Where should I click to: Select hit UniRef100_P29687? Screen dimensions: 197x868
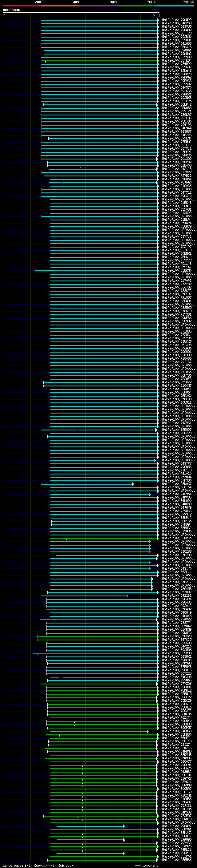(x=177, y=67)
